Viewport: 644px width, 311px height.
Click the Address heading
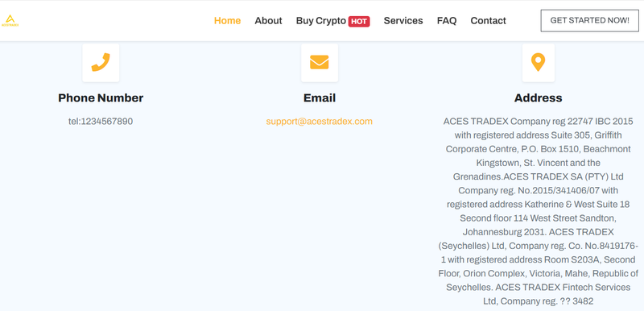538,97
